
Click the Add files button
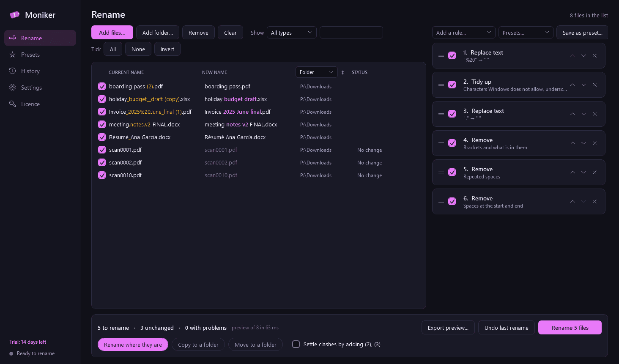coord(112,33)
